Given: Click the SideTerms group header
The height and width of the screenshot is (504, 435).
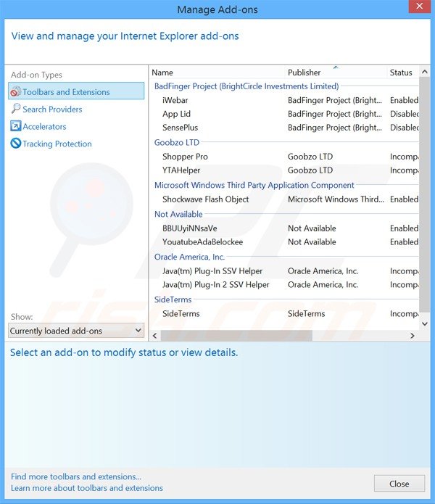Looking at the screenshot, I should (x=173, y=299).
